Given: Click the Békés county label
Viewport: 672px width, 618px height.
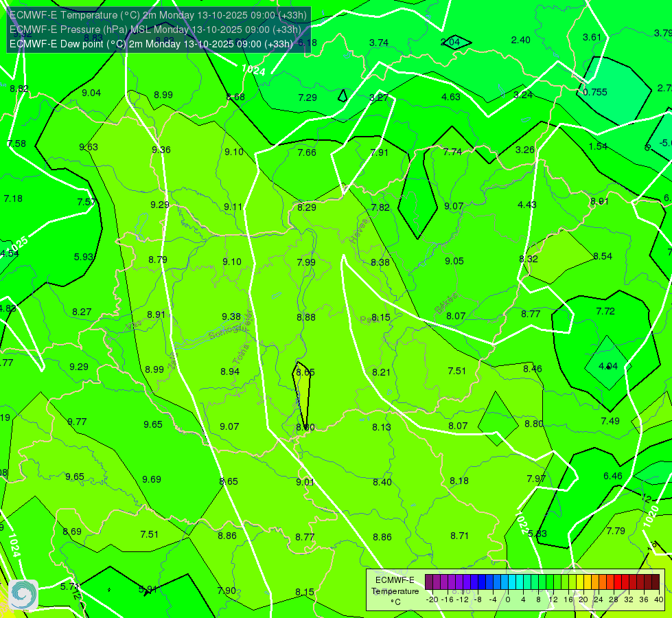Looking at the screenshot, I should (446, 304).
